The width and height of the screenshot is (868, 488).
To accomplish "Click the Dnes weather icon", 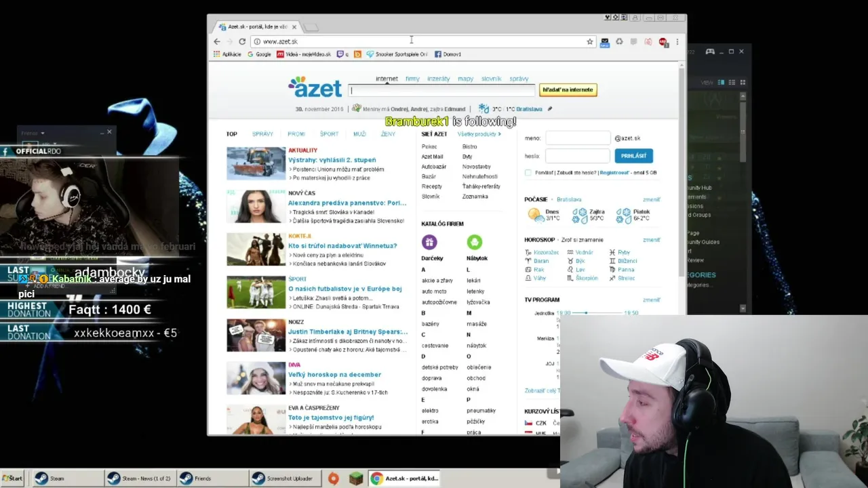I will pos(535,215).
